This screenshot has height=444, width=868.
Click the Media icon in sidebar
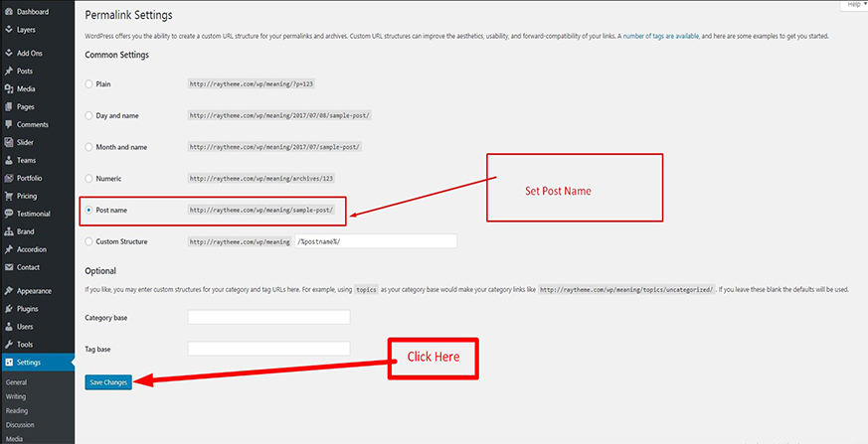tap(8, 89)
